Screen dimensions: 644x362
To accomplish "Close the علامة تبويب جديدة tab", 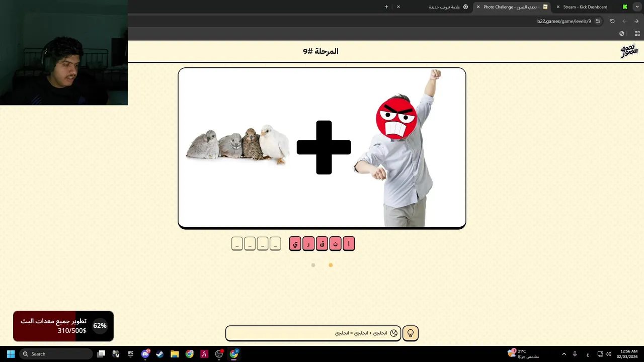I will [x=398, y=7].
